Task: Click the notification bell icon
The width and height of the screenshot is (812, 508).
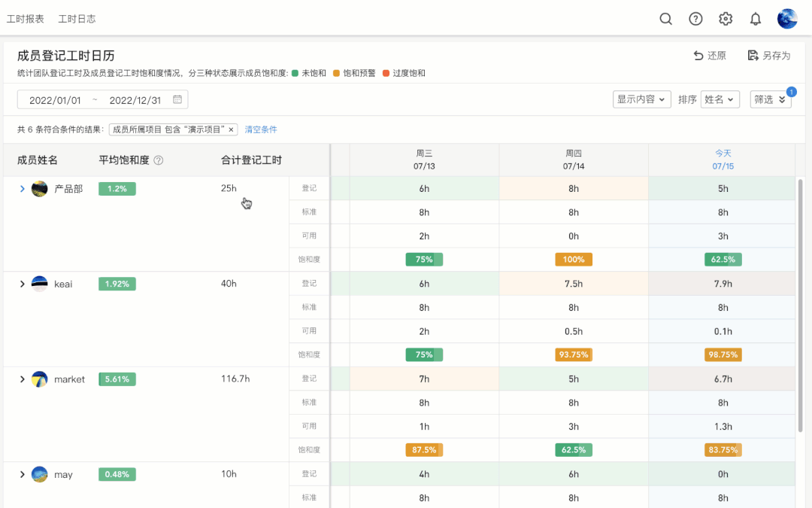Action: coord(755,19)
